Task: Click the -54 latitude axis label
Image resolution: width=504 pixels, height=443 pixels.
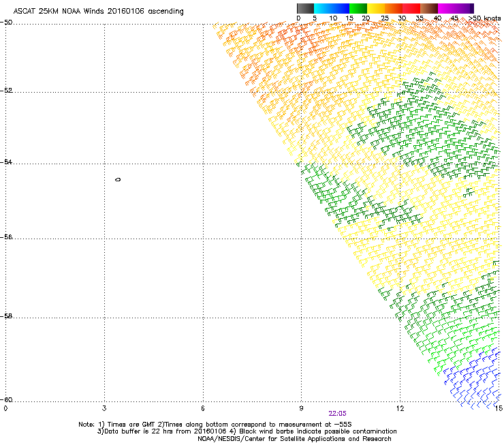Action: pos(6,162)
